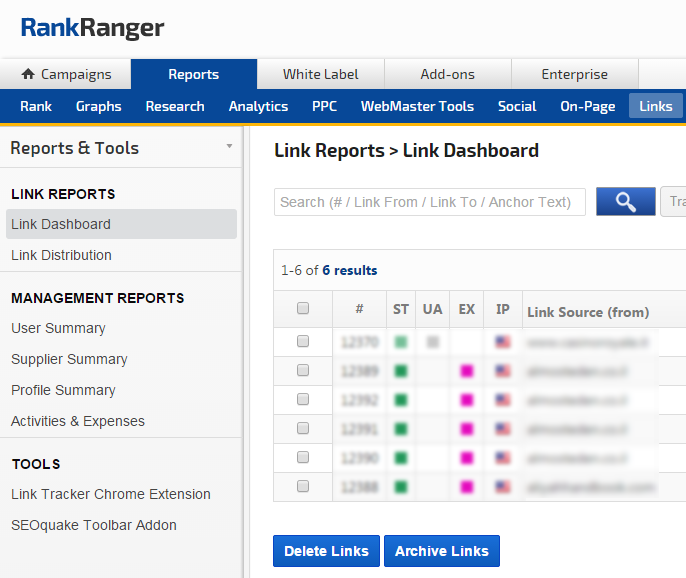Sort the table by # column header
This screenshot has width=686, height=578.
tap(359, 310)
